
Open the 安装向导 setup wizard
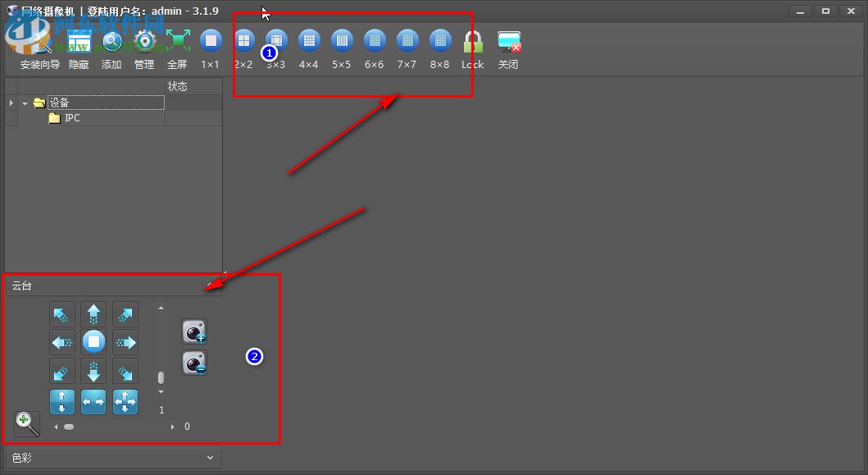pyautogui.click(x=39, y=48)
